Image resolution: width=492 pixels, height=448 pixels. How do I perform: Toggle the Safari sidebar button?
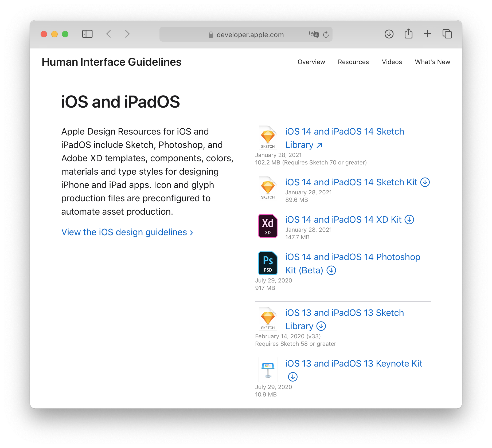87,34
